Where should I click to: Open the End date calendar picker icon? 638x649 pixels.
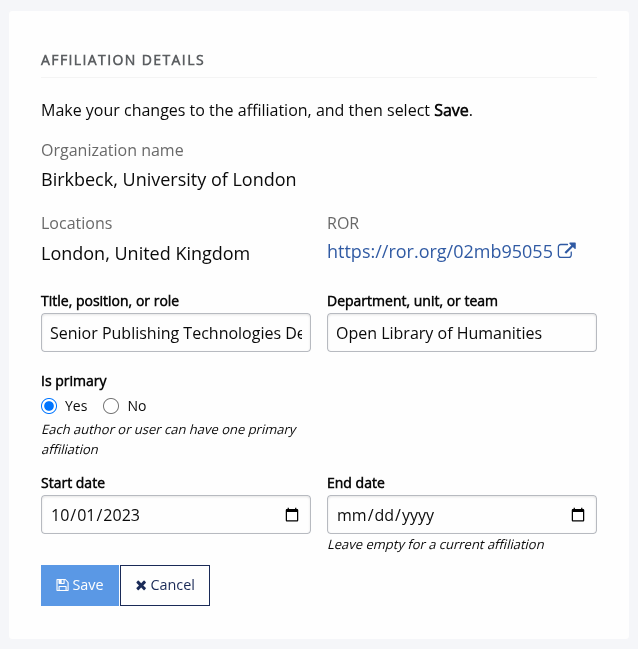578,515
